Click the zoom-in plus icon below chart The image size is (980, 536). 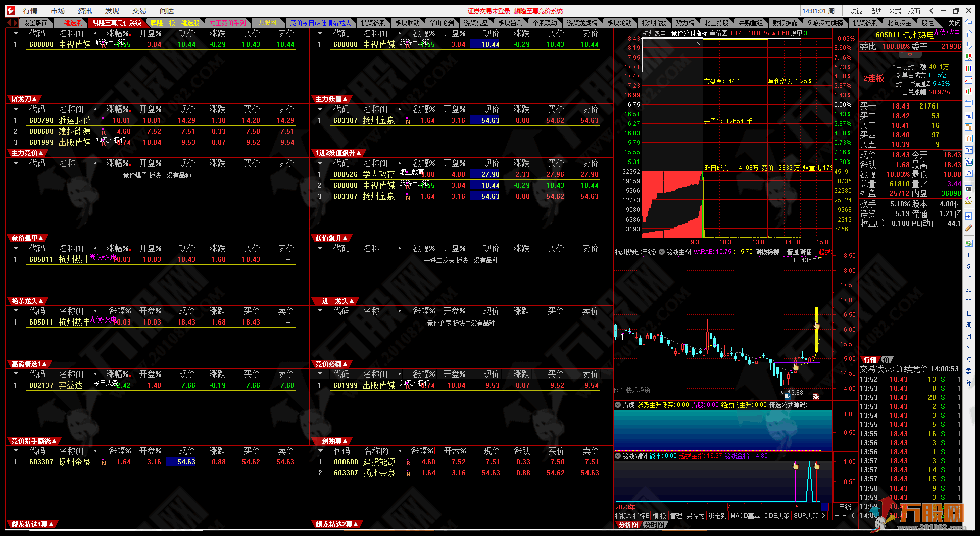click(x=837, y=516)
